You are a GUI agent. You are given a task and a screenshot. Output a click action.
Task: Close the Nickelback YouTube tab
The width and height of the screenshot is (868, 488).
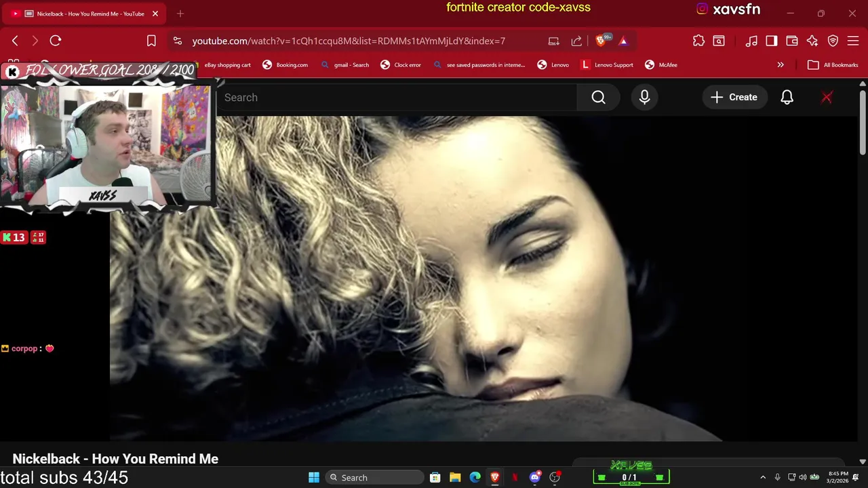[x=155, y=14]
